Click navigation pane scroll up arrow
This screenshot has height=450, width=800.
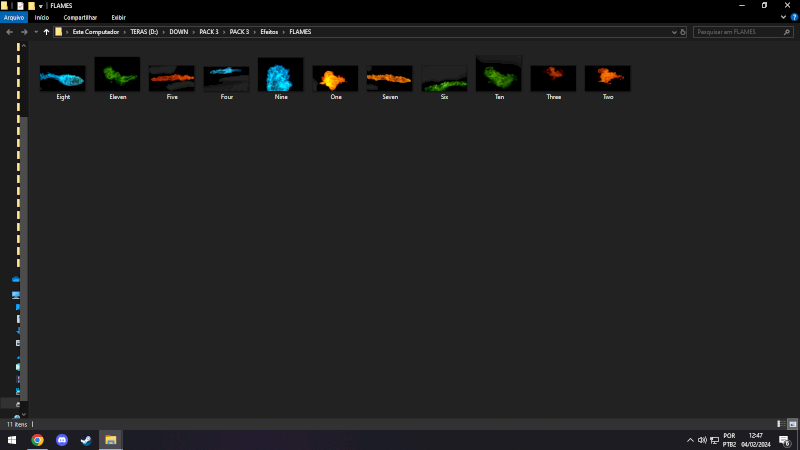[x=23, y=46]
